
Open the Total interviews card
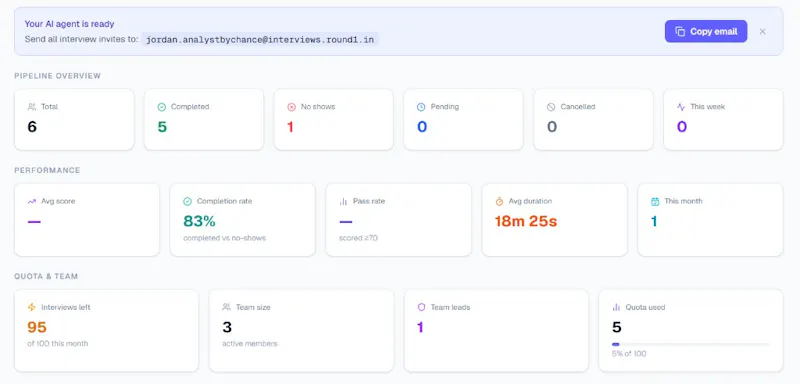[74, 120]
